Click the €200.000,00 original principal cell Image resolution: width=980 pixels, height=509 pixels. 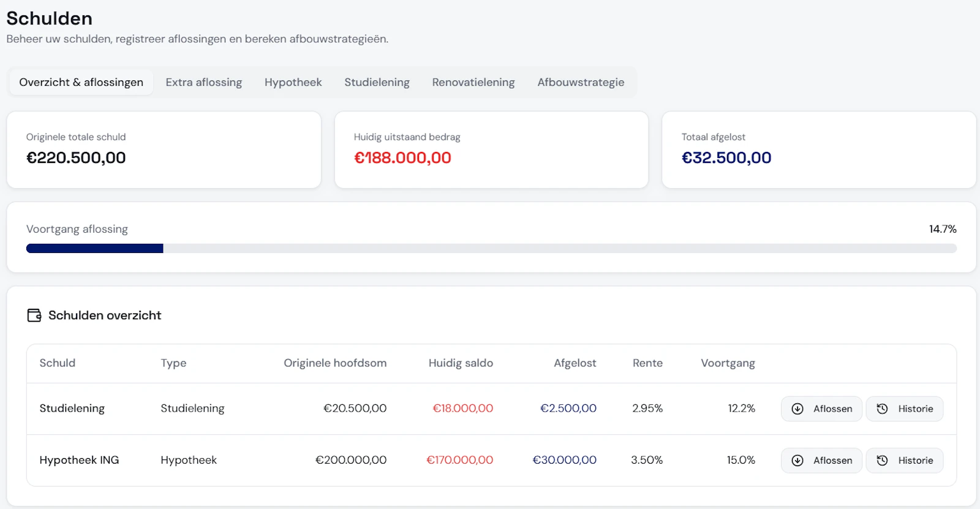pyautogui.click(x=350, y=460)
